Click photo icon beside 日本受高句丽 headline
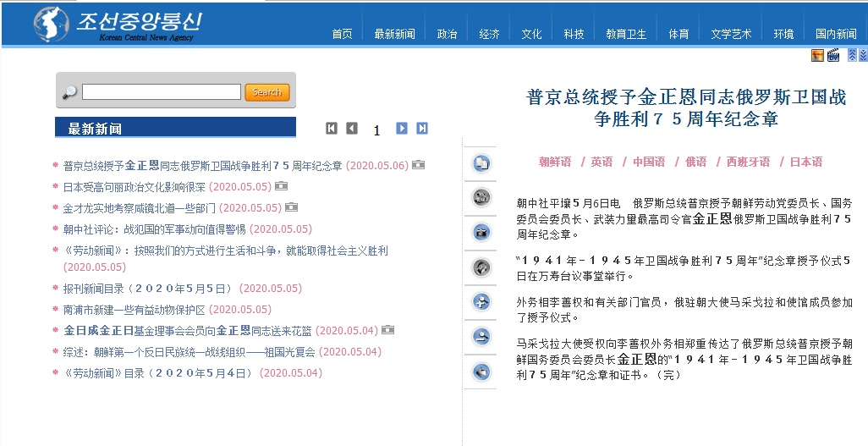 [281, 185]
